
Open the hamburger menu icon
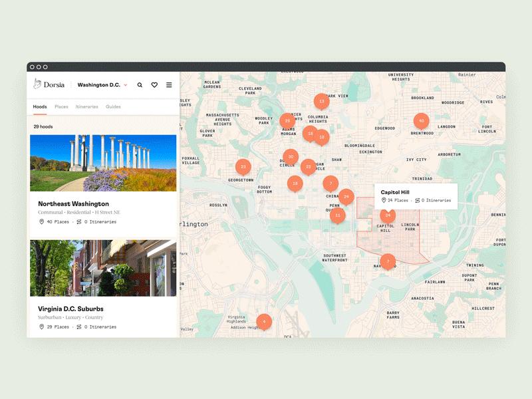169,85
